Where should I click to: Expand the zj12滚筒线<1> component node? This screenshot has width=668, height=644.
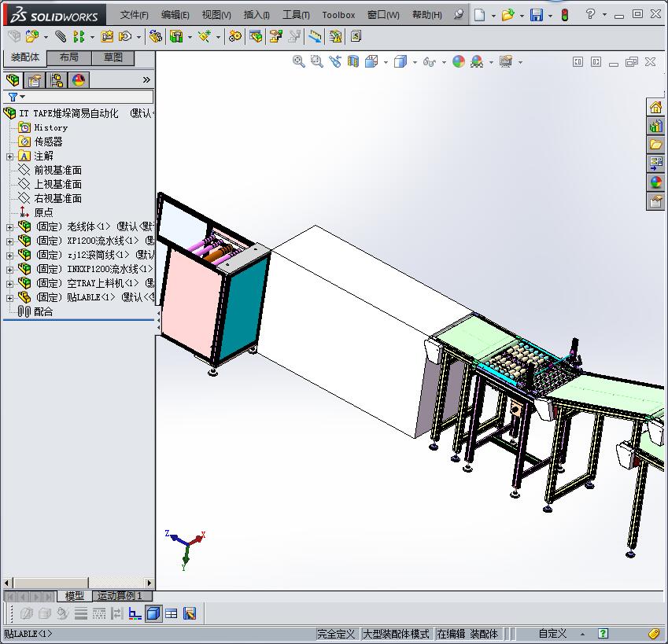tap(9, 256)
